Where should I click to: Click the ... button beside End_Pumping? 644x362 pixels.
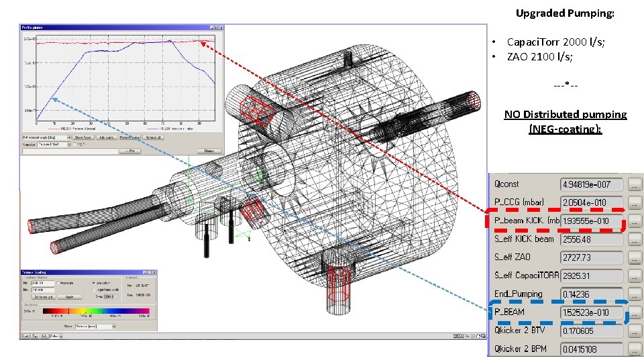click(634, 294)
